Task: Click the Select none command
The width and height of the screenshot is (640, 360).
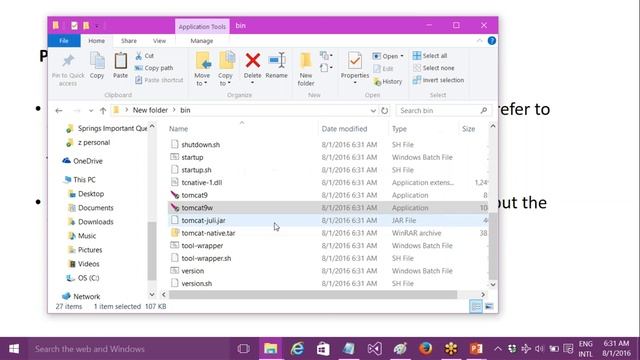Action: click(433, 68)
